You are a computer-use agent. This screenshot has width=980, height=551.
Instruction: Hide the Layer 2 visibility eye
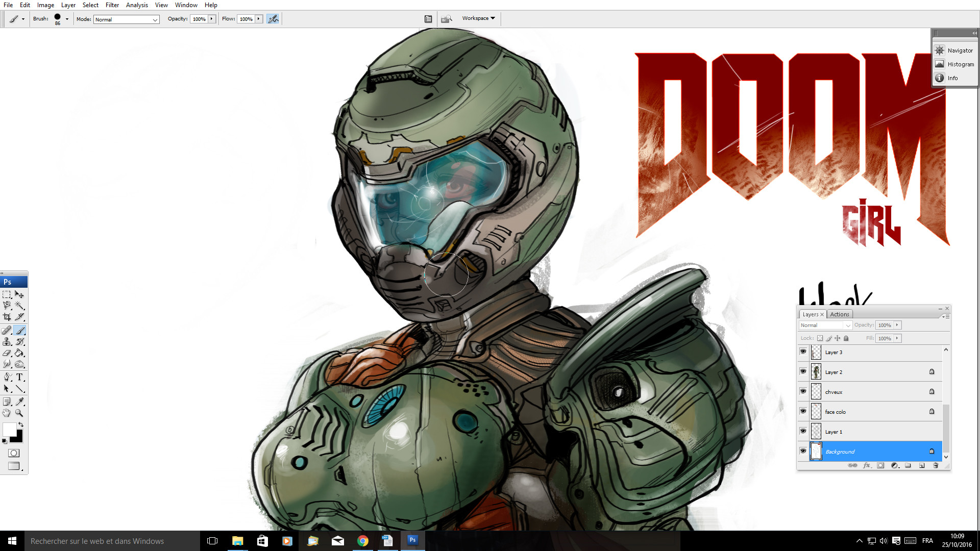[803, 371]
